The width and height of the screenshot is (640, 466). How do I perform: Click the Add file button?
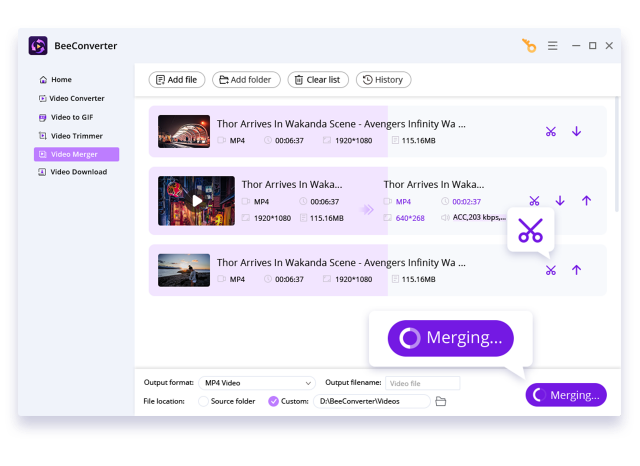(175, 80)
